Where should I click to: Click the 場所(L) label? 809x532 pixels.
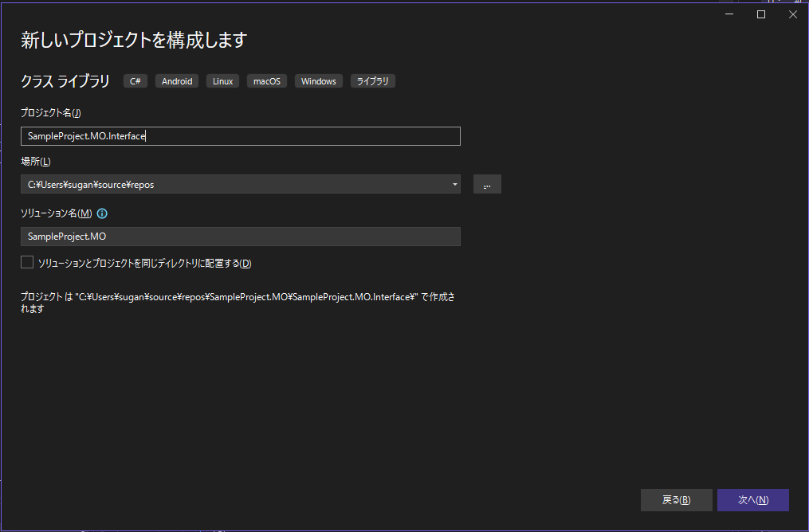click(36, 162)
